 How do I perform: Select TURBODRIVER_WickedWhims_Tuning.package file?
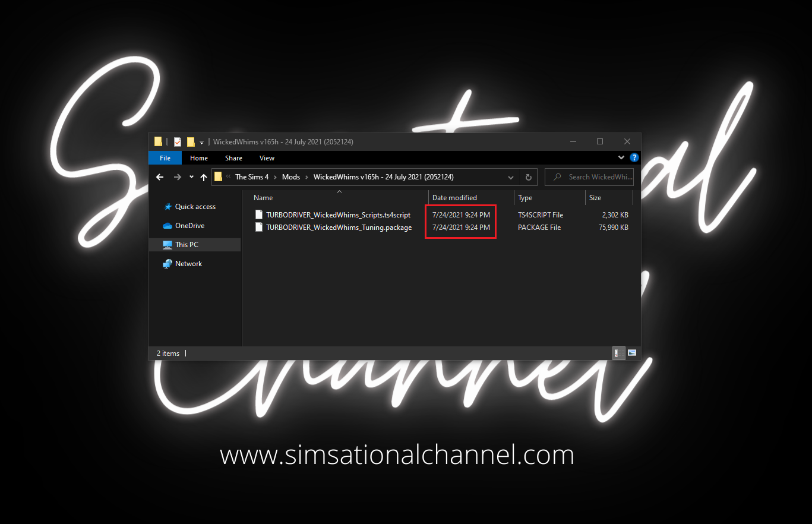(x=339, y=228)
